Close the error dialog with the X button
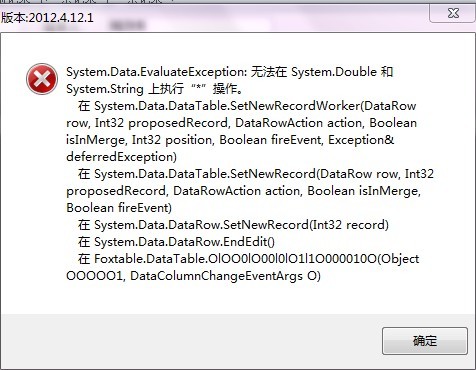476x370 pixels. [453, 13]
